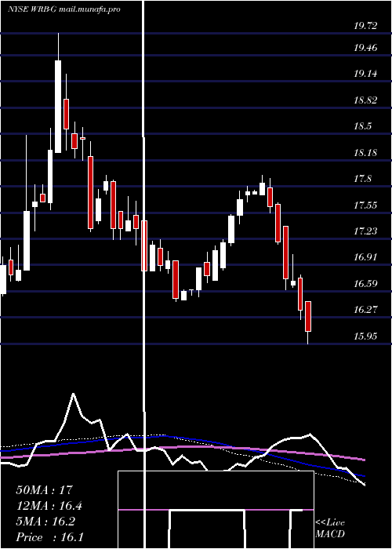Click the 12MA : 16.4 readout
The height and width of the screenshot is (549, 392).
tap(49, 506)
